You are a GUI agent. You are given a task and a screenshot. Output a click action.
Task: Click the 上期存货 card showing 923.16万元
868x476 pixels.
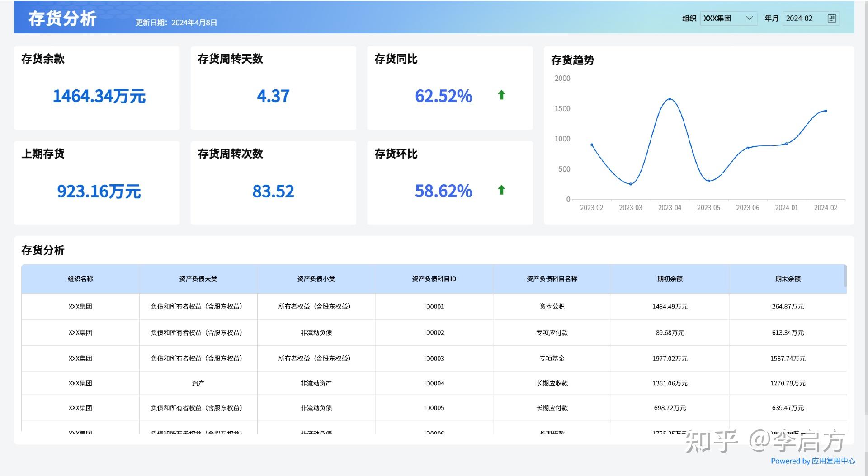click(x=97, y=182)
